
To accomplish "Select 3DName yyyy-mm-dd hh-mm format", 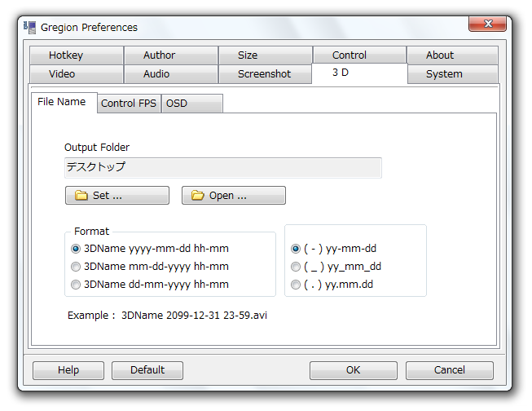I will point(150,249).
